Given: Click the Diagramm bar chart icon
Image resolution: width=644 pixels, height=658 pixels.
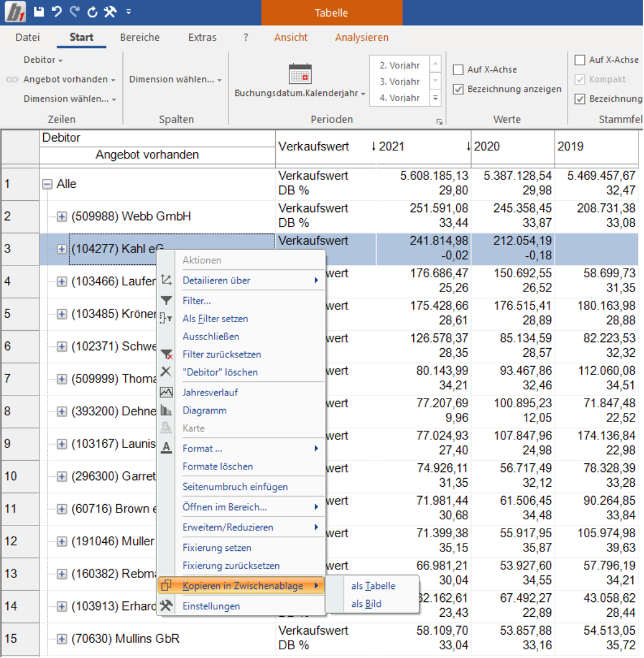Looking at the screenshot, I should click(166, 410).
